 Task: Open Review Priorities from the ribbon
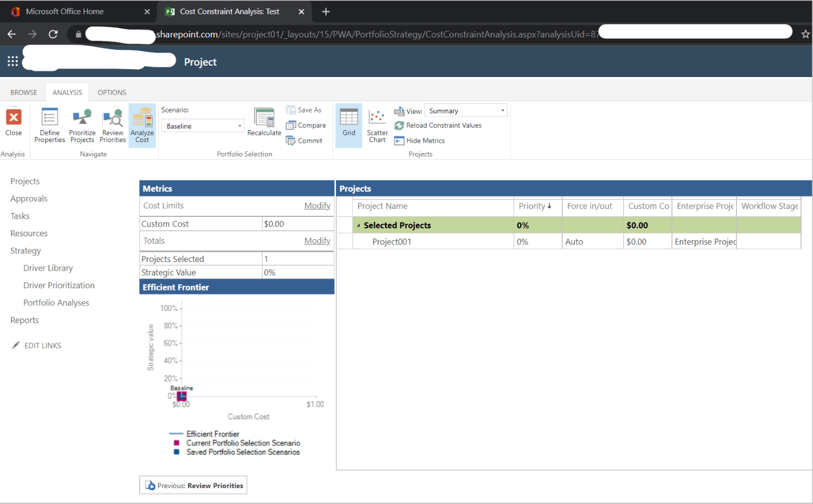(113, 125)
